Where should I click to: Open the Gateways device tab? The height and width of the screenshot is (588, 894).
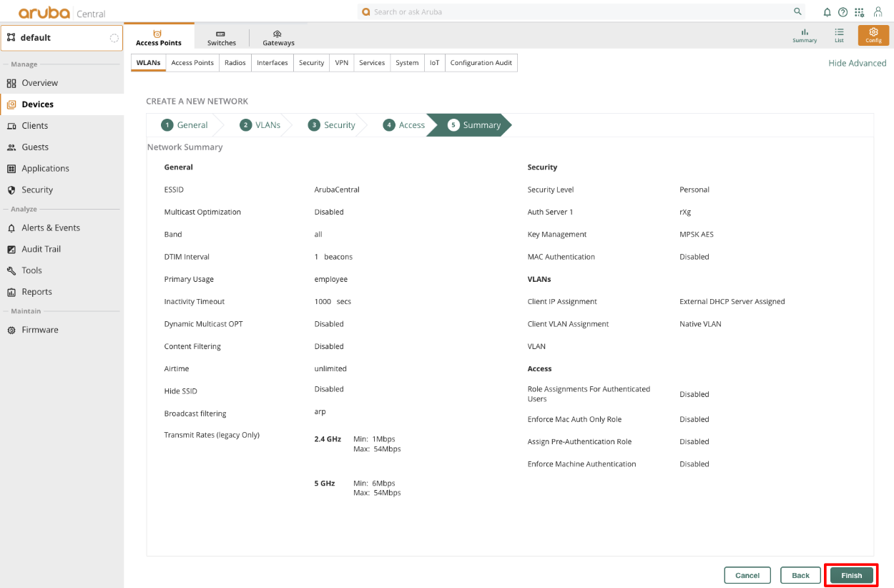coord(278,38)
